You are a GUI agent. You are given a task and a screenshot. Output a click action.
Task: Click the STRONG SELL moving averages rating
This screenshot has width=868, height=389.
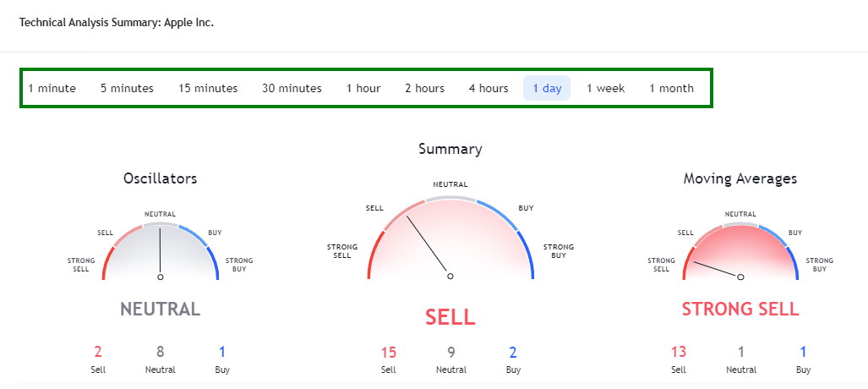(x=740, y=309)
